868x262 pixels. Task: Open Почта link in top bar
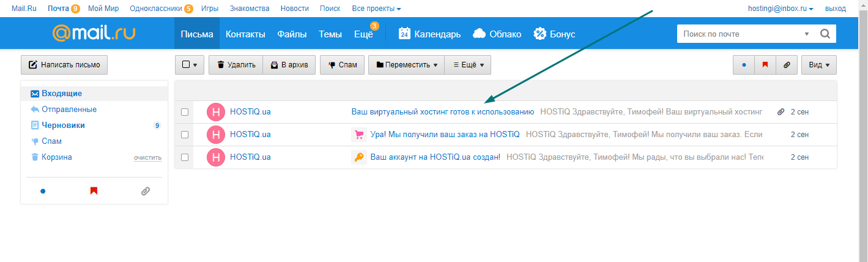(x=59, y=9)
